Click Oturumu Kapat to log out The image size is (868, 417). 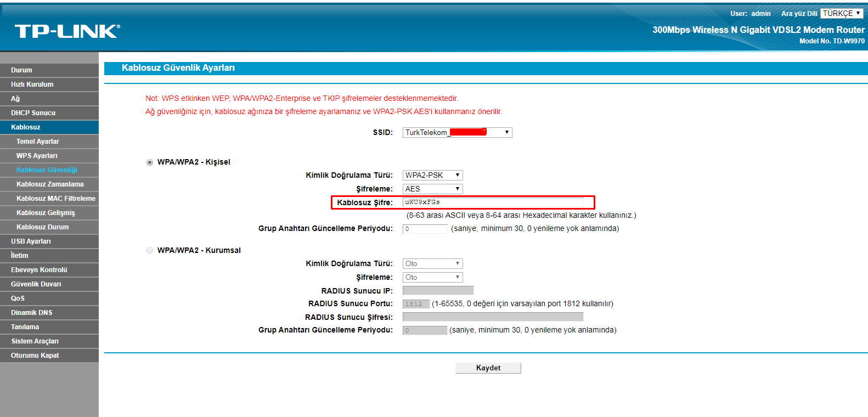click(x=49, y=356)
